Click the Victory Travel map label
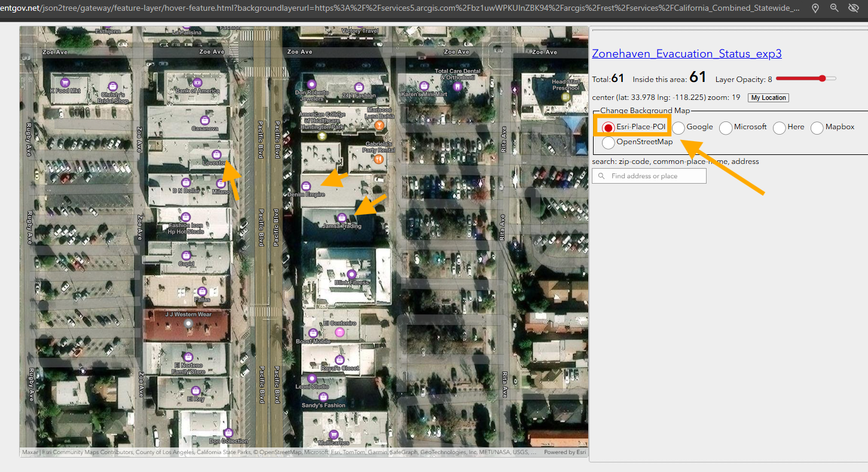 tap(360, 31)
